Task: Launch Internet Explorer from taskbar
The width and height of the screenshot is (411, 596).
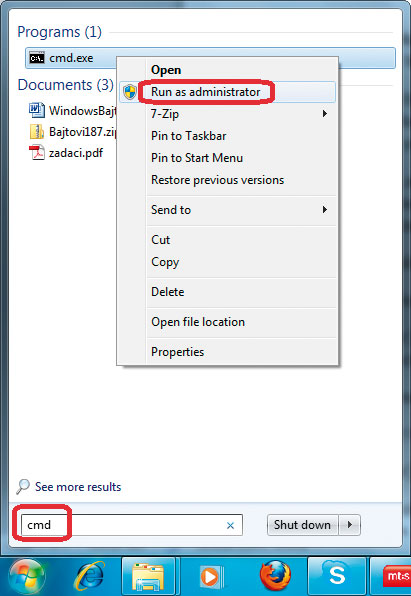Action: coord(89,577)
